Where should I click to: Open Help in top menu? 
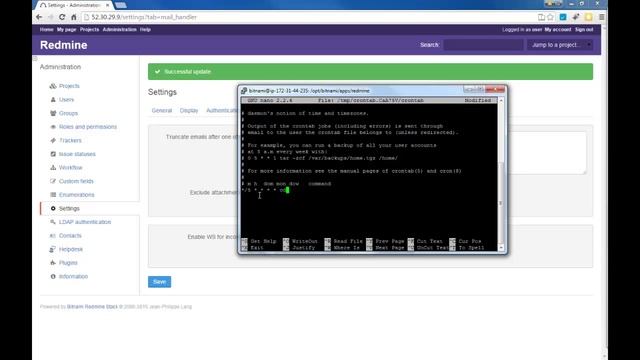[x=145, y=29]
